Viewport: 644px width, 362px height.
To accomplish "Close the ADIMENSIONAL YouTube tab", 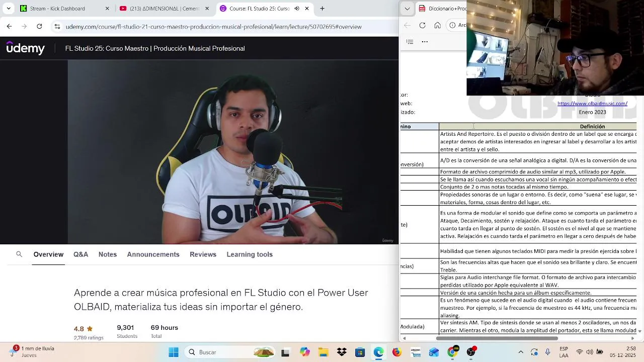I will pos(207,9).
